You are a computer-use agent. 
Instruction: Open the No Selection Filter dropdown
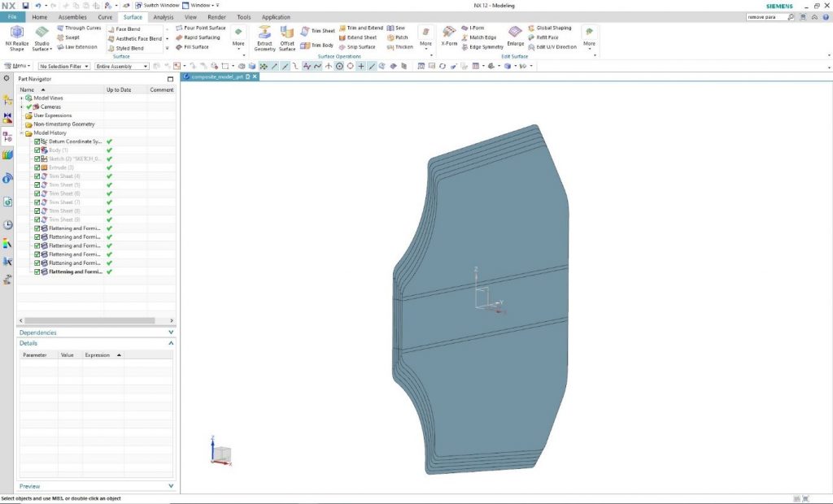[64, 66]
